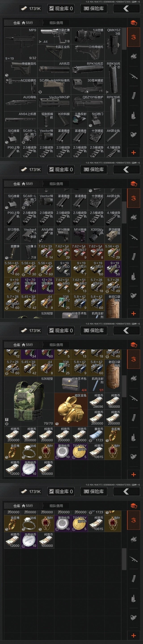This screenshot has width=143, height=644.
Task: Select the QBZ191标准护 handguard
Action: click(x=88, y=103)
